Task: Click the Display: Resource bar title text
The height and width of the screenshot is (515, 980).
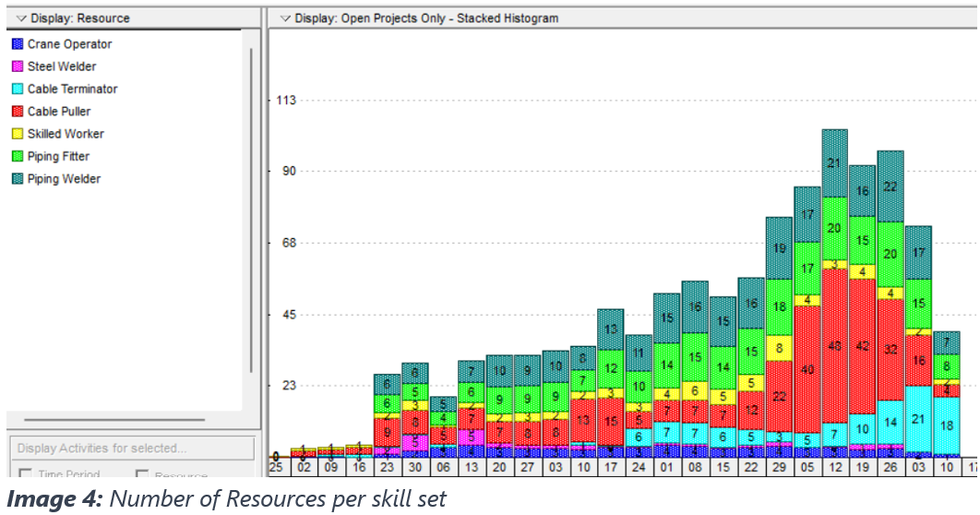Action: (80, 18)
